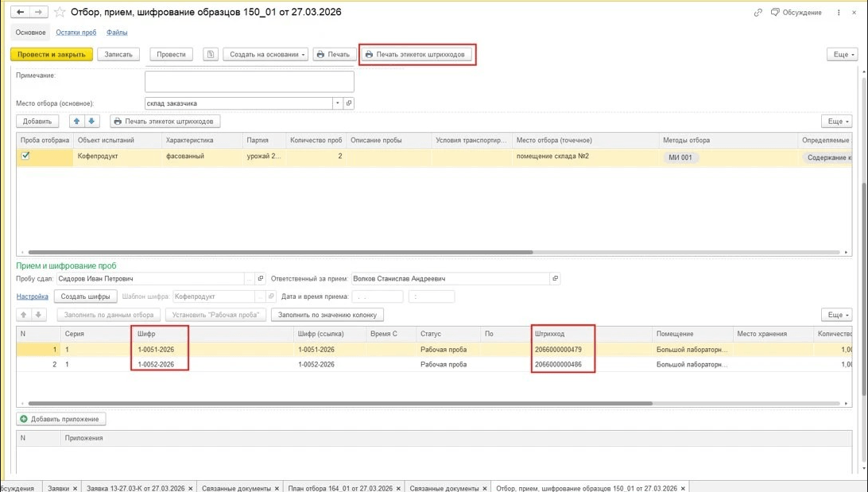Screen dimensions: 868x492
Task: Switch to the Файлы tab
Action: pyautogui.click(x=117, y=33)
